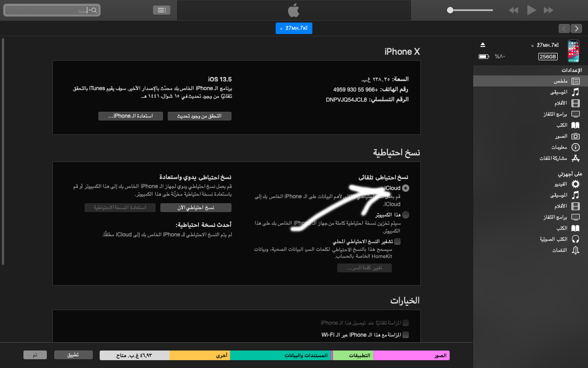Click the Settings (الإعدادات) sidebar header

click(x=571, y=70)
